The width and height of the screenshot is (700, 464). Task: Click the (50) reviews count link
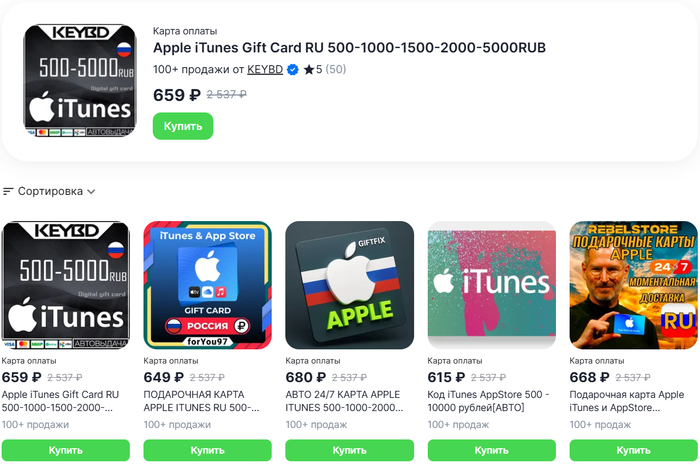click(x=336, y=70)
